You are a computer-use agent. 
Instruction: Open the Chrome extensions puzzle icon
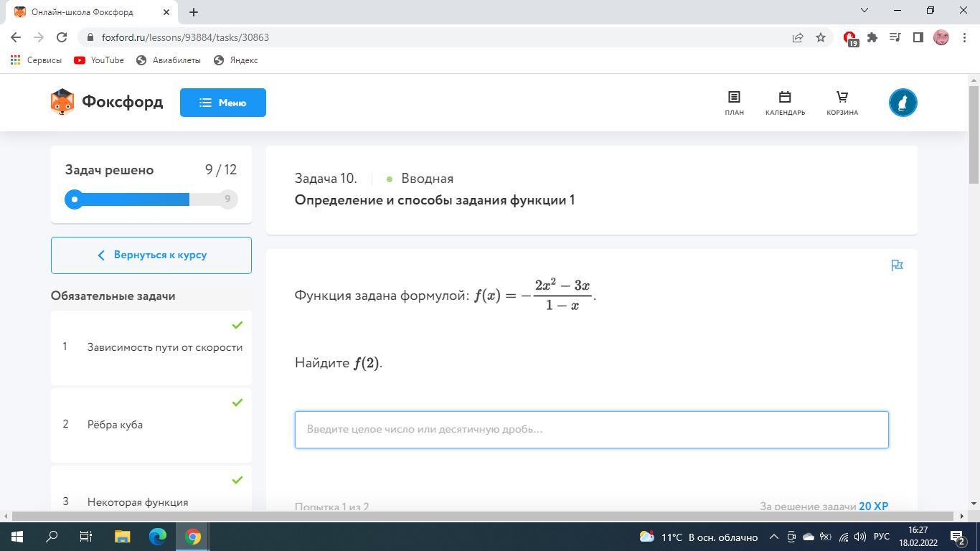click(x=872, y=37)
